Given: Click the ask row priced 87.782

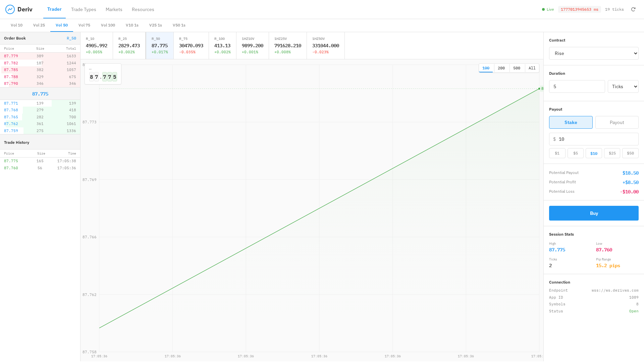Looking at the screenshot, I should (40, 63).
